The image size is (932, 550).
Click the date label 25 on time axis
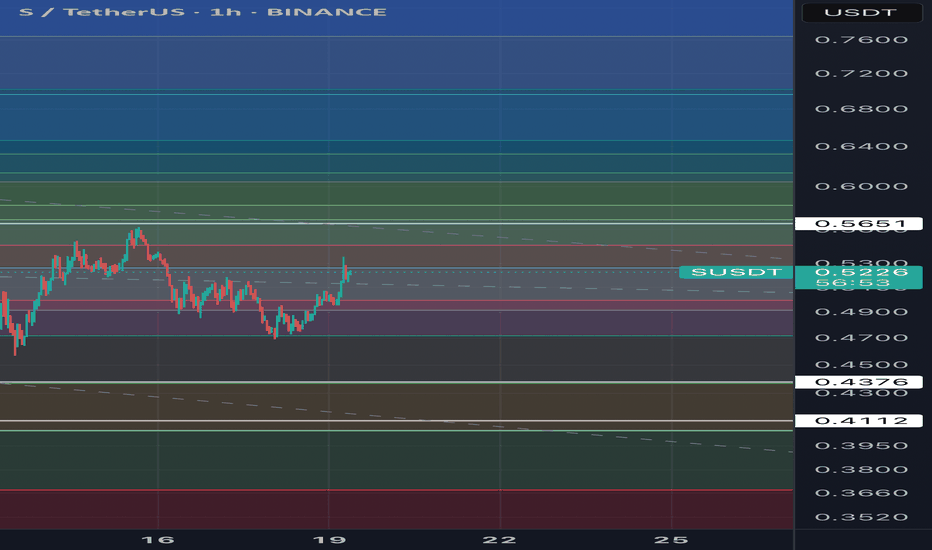click(x=671, y=540)
